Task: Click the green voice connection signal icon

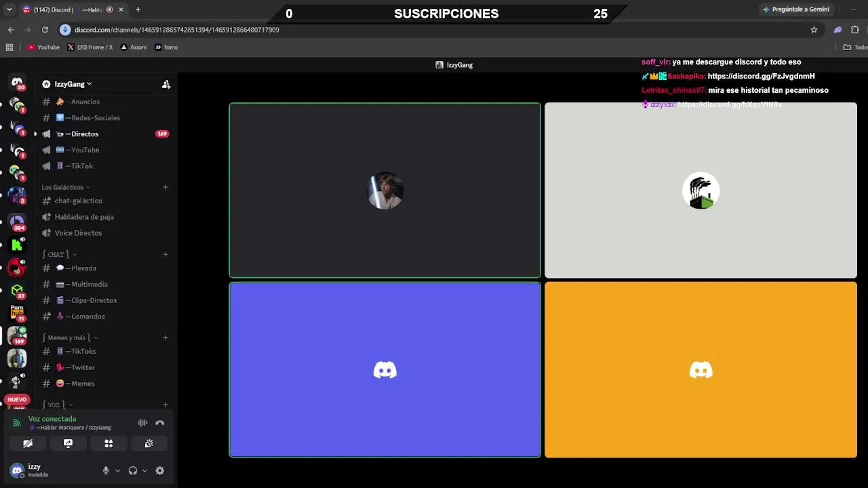Action: (17, 423)
